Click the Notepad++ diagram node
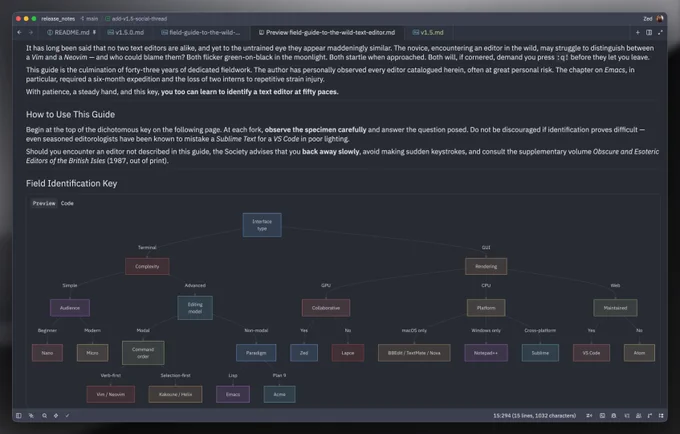 (x=486, y=353)
